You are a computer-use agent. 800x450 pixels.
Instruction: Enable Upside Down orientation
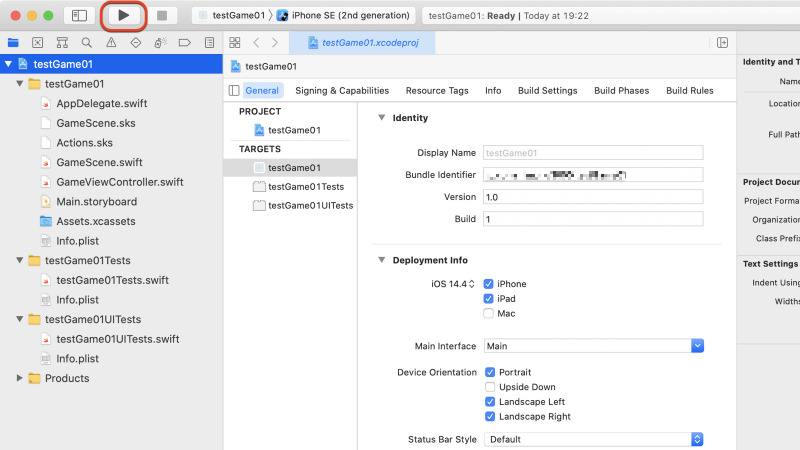(x=490, y=387)
